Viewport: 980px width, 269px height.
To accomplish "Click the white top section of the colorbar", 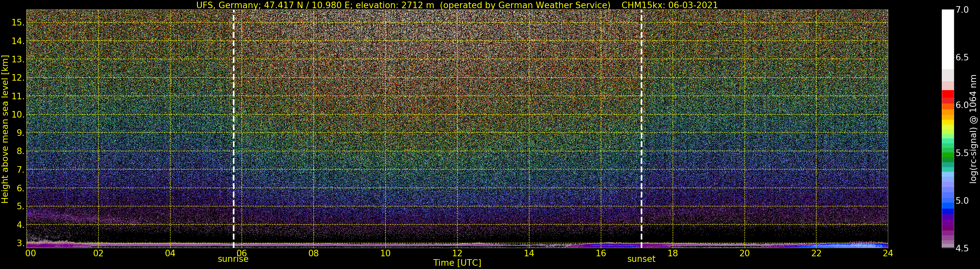I will point(948,39).
